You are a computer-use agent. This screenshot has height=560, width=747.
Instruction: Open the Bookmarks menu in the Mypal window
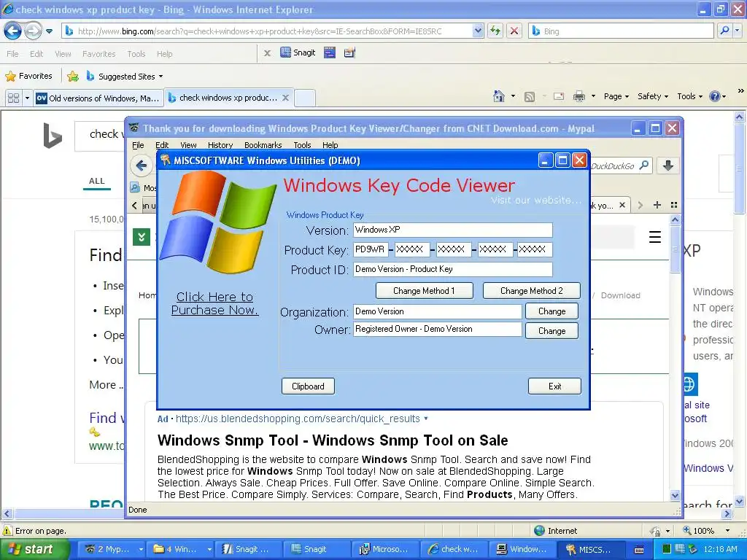pyautogui.click(x=263, y=145)
